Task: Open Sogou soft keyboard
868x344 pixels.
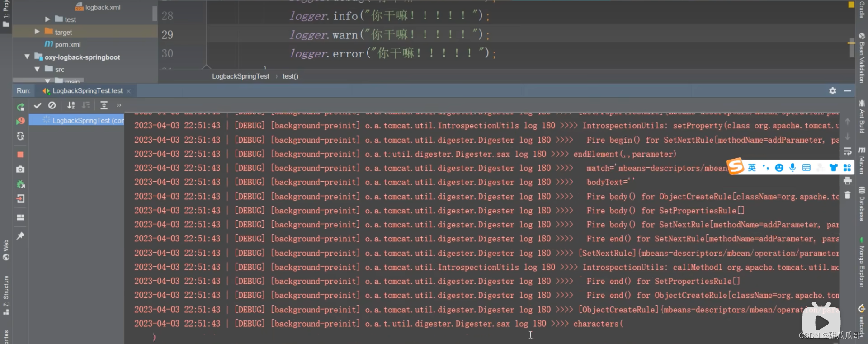Action: (806, 168)
